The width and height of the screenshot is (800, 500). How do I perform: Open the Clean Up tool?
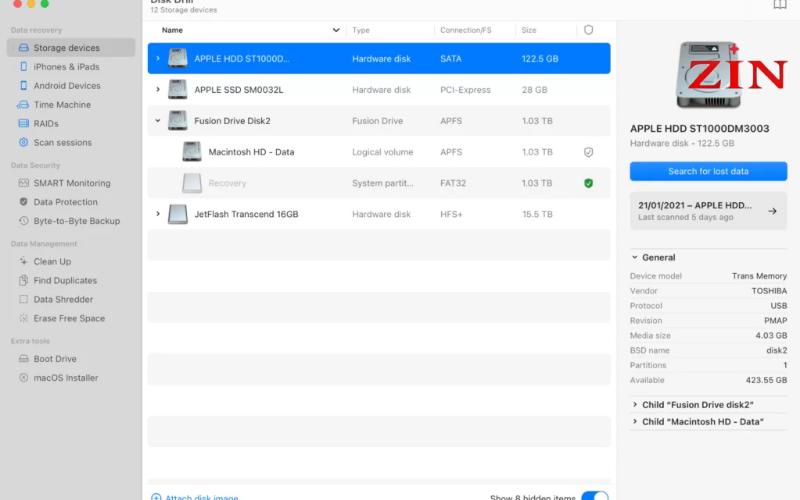pos(52,262)
